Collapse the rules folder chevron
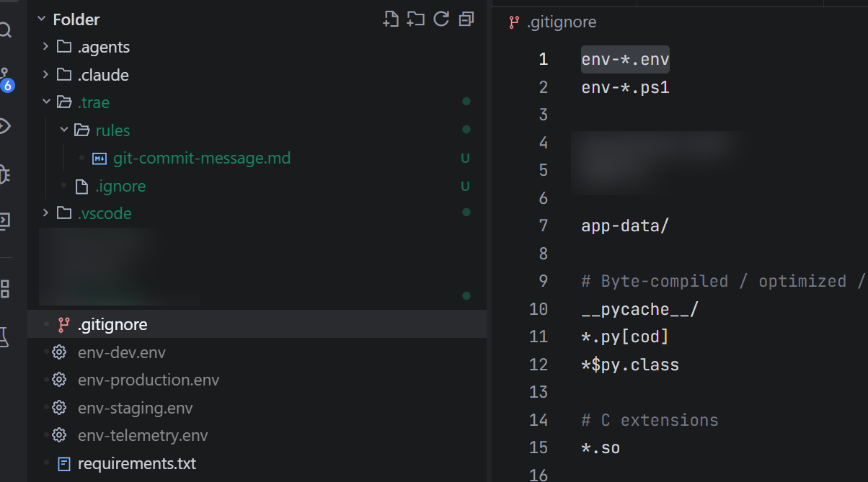This screenshot has height=482, width=868. (x=64, y=130)
